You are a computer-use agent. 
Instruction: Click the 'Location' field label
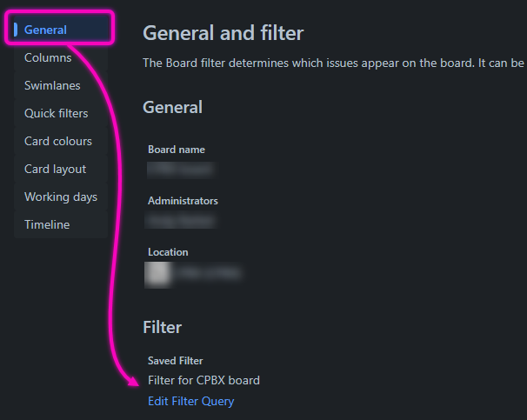[168, 252]
